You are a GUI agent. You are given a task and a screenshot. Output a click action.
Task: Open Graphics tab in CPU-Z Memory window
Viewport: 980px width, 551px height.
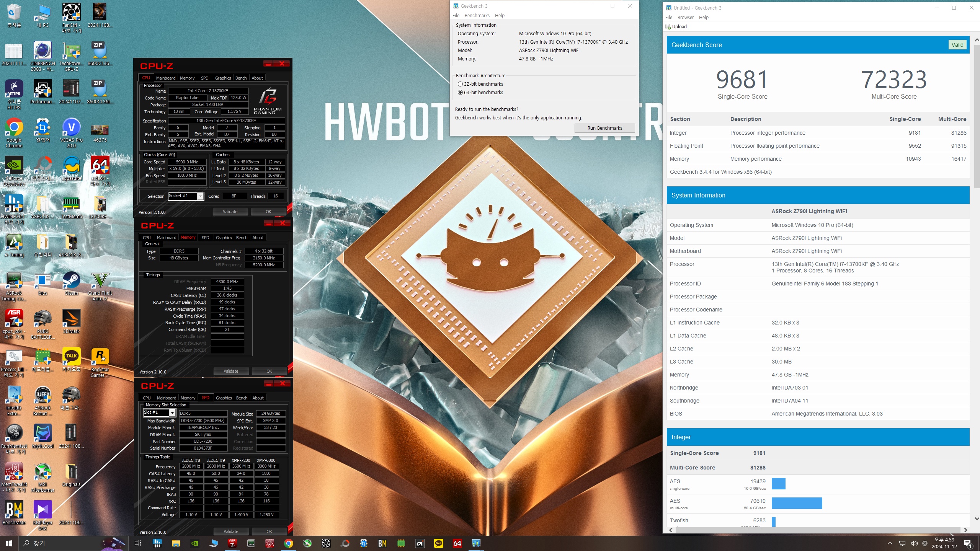point(224,238)
